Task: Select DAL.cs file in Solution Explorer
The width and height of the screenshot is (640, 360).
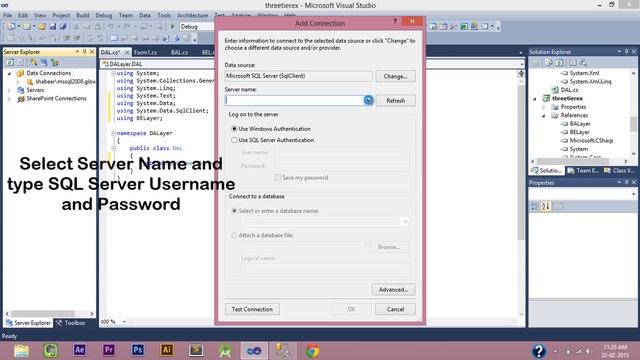Action: pyautogui.click(x=569, y=90)
